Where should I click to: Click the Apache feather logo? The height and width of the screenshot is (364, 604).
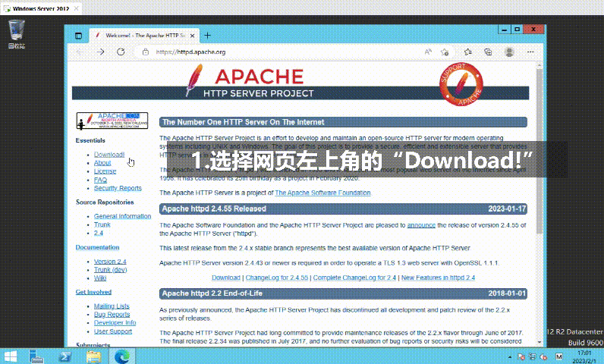pyautogui.click(x=194, y=80)
